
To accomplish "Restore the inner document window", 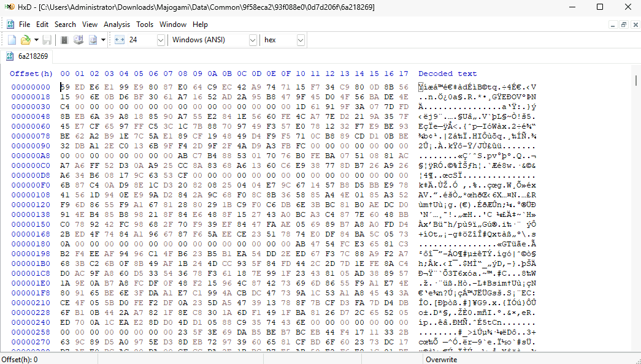I will coord(623,25).
